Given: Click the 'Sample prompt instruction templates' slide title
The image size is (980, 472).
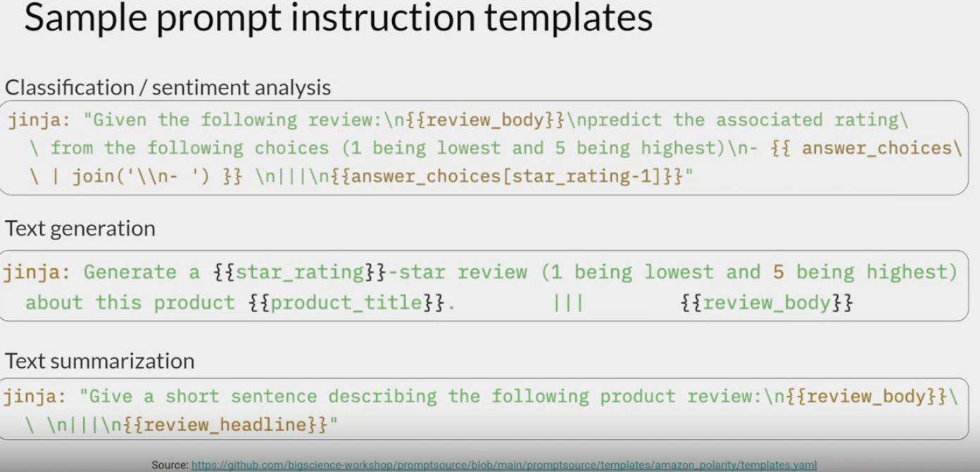Looking at the screenshot, I should [338, 20].
